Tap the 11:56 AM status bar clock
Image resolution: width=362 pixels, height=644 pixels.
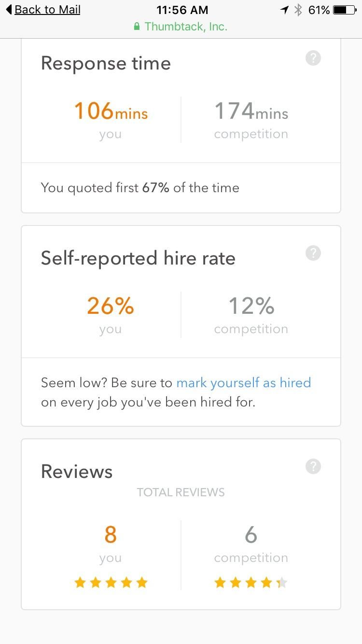click(x=182, y=10)
